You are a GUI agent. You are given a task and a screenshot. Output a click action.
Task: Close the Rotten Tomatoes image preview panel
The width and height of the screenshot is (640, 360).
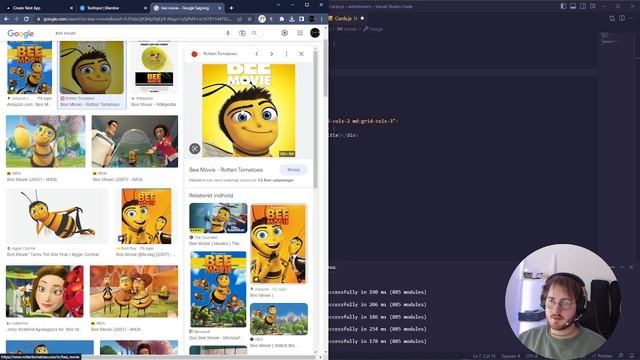[x=301, y=54]
